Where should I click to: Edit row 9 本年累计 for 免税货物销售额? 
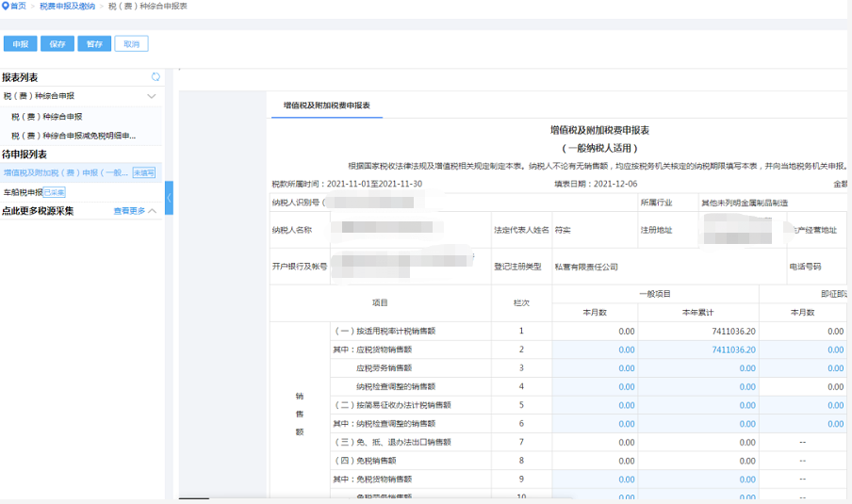coord(698,479)
